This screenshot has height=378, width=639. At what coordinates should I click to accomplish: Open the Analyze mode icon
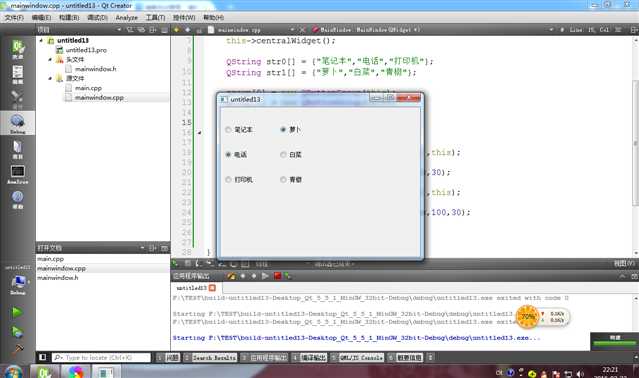click(x=18, y=174)
